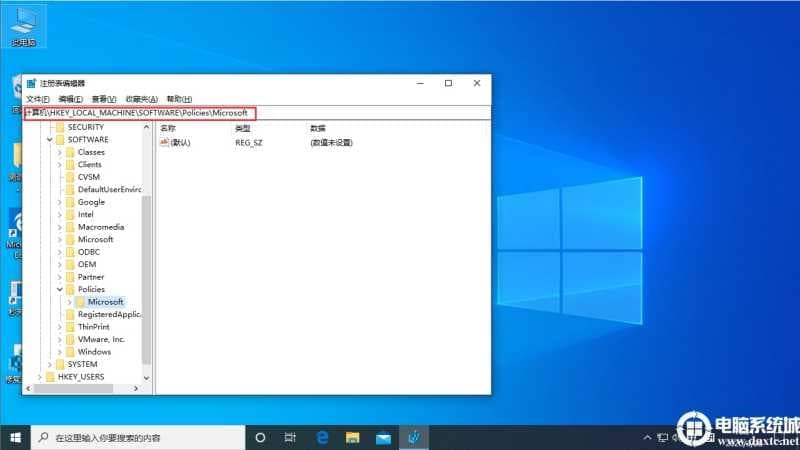800x450 pixels.
Task: Open the 编辑(E) menu
Action: click(70, 99)
